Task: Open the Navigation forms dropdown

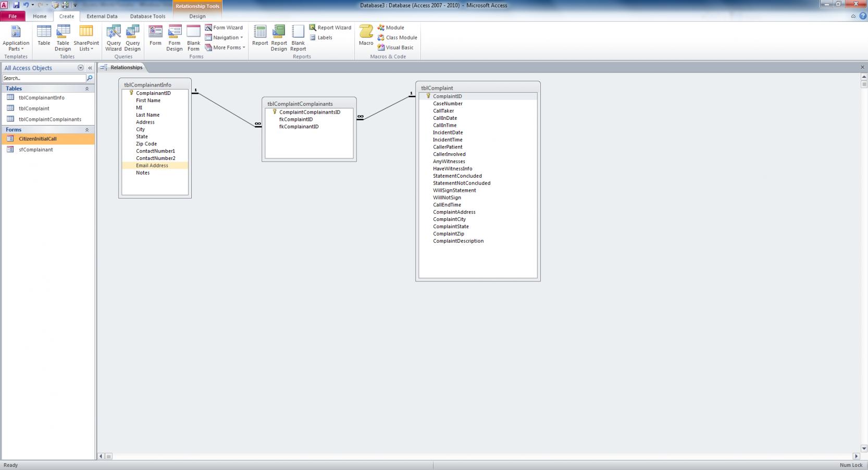Action: pos(224,38)
